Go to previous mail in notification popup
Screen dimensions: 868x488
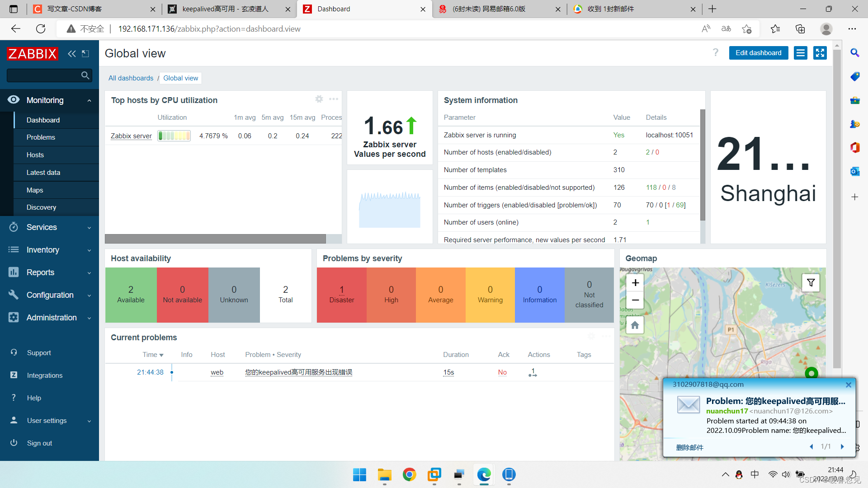pyautogui.click(x=811, y=446)
